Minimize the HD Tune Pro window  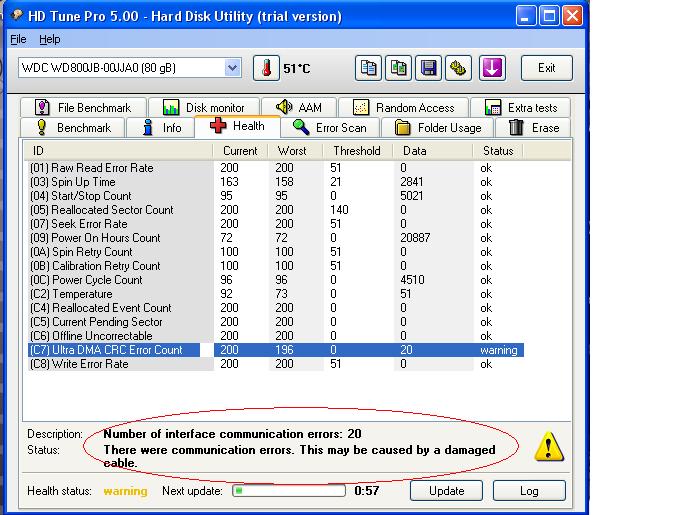[526, 16]
